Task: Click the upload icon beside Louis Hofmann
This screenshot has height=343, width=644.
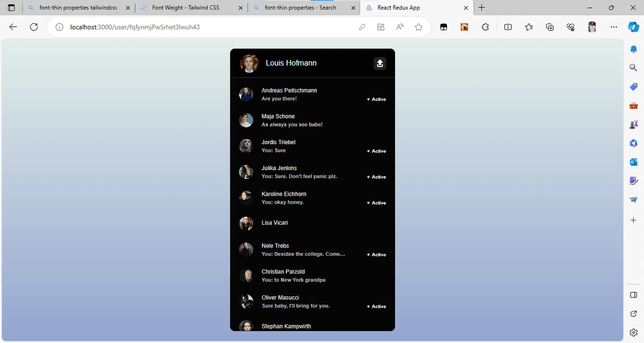Action: point(379,63)
